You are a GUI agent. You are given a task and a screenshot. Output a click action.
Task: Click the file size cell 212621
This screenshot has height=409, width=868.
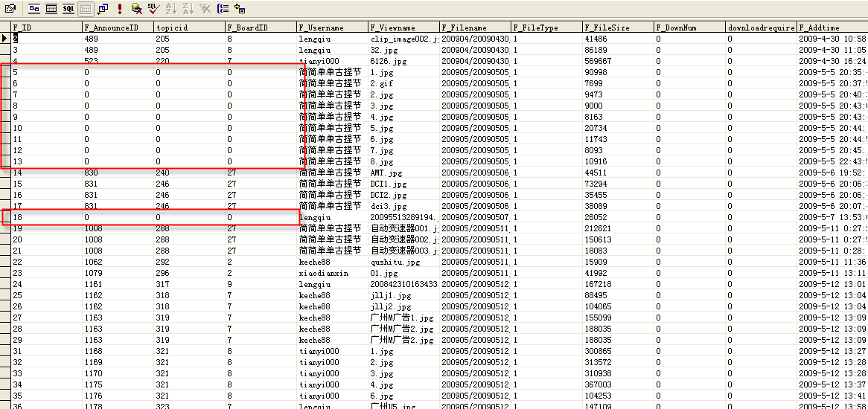click(x=618, y=228)
